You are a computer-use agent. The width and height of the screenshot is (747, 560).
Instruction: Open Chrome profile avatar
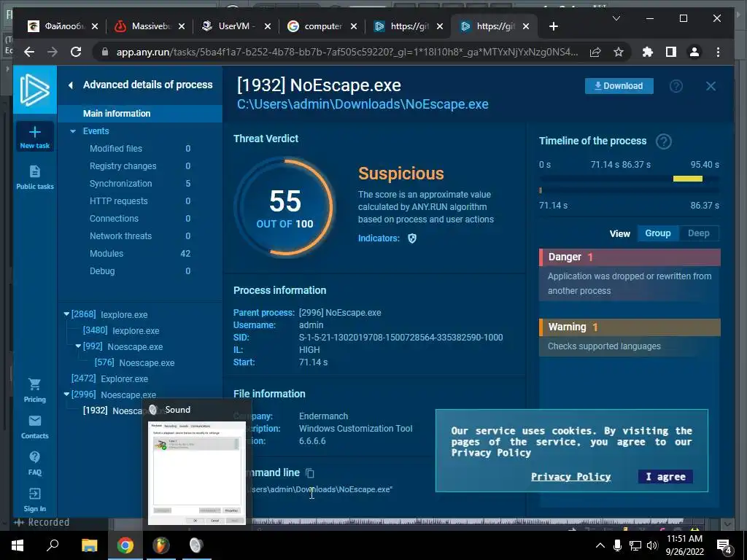(694, 52)
